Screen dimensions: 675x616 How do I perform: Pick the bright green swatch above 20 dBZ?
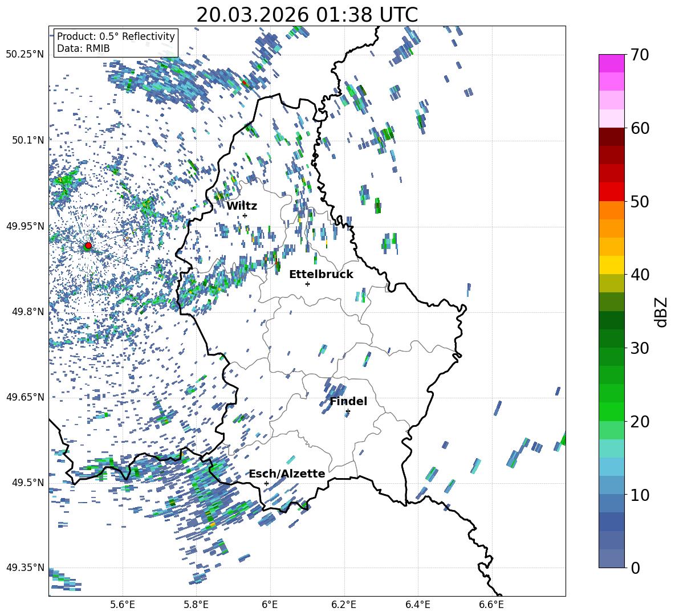click(612, 411)
